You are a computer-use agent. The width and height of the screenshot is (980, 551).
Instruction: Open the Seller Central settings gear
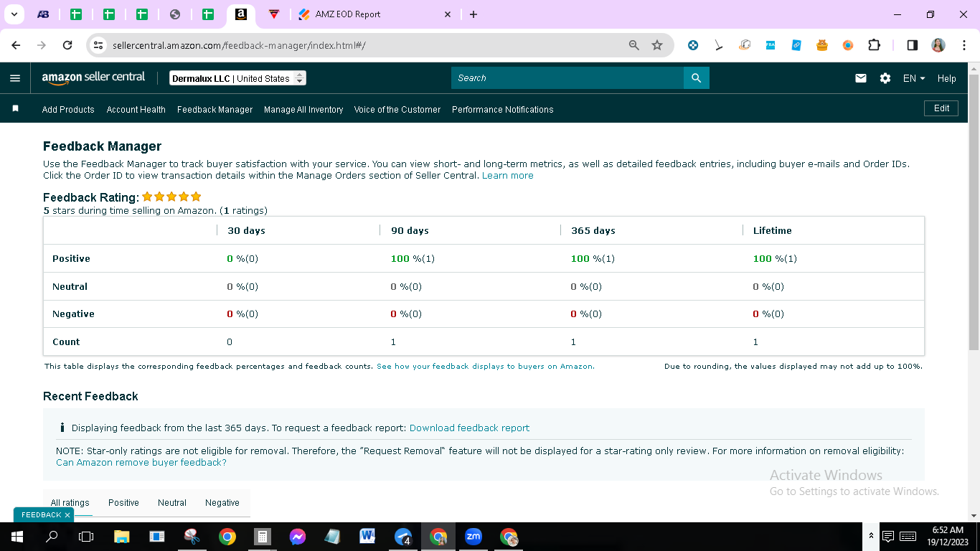click(x=885, y=78)
